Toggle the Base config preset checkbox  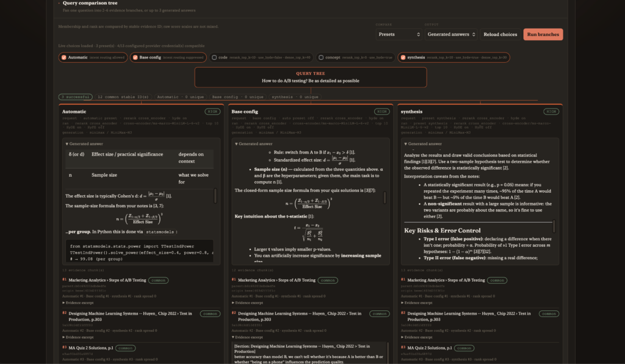tap(135, 57)
